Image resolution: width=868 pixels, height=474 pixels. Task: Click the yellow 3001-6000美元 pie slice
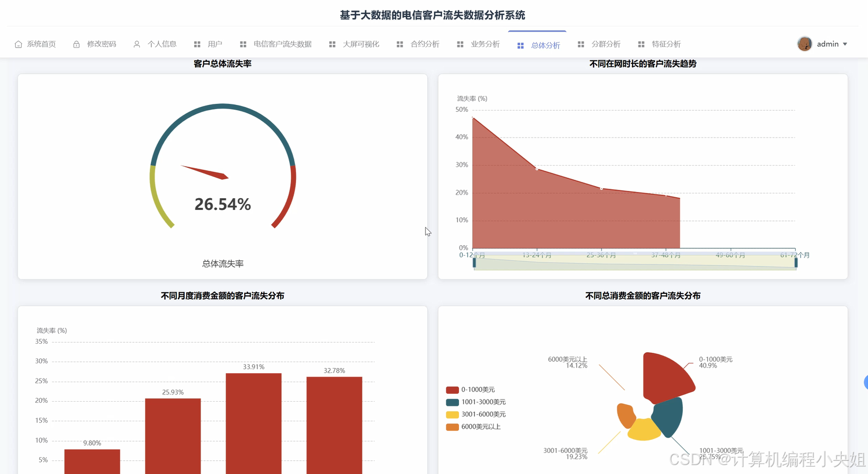pyautogui.click(x=644, y=430)
